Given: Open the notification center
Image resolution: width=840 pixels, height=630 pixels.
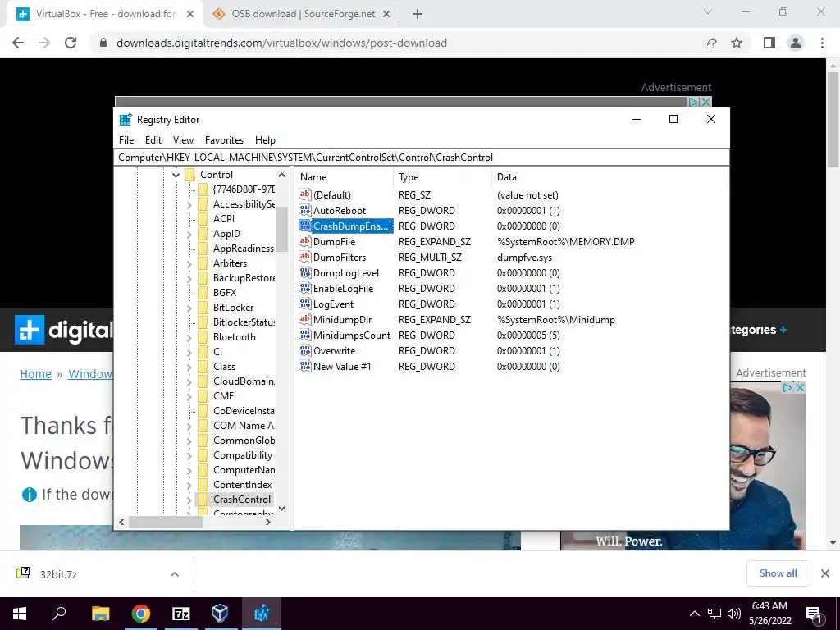Looking at the screenshot, I should tap(815, 614).
